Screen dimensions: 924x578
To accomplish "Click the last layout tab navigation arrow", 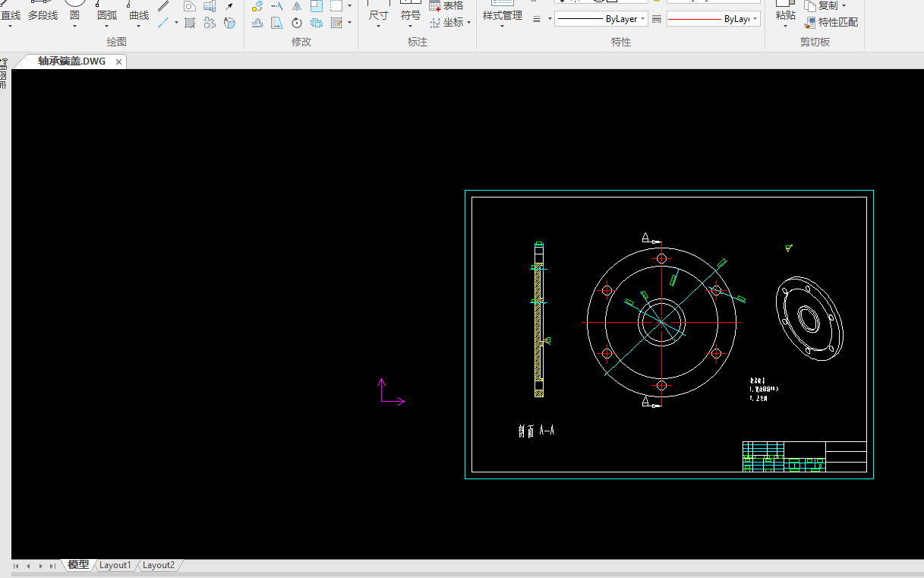I will pos(52,566).
